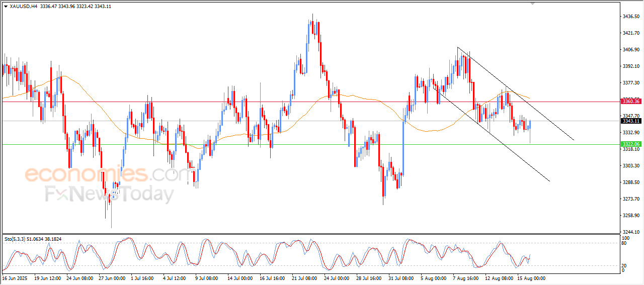Click the 14 Jul 00:00 time label
This screenshot has height=285, width=644.
coord(240,278)
